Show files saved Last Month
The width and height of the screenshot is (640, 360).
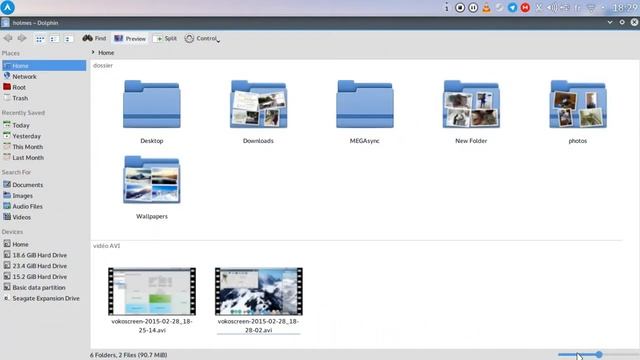pos(44,158)
